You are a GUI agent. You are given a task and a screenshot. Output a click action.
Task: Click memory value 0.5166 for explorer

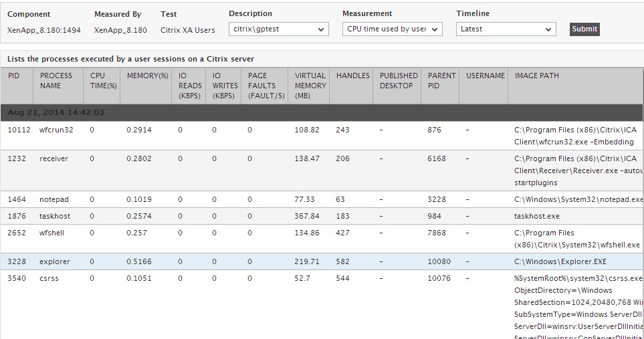[x=139, y=261]
